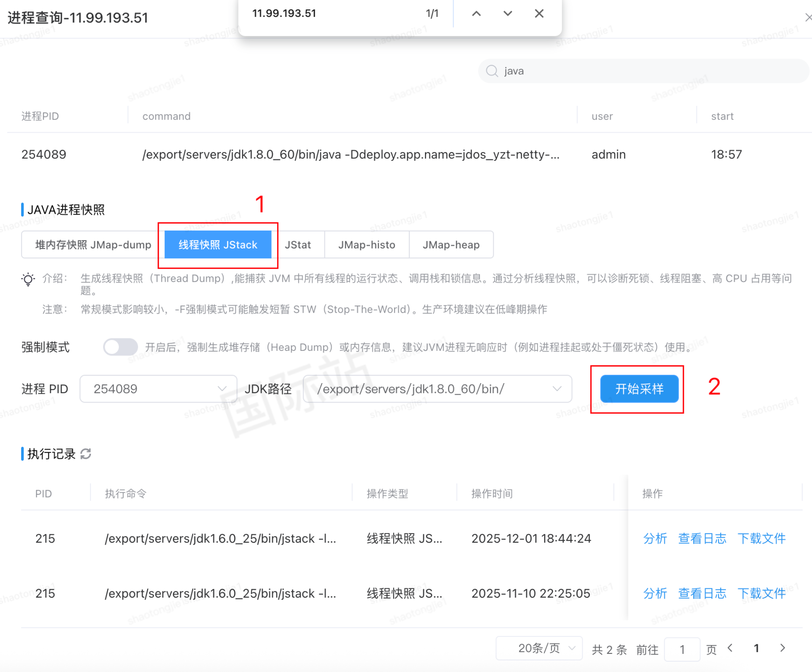Click the search magnifier icon
812x672 pixels.
tap(492, 71)
